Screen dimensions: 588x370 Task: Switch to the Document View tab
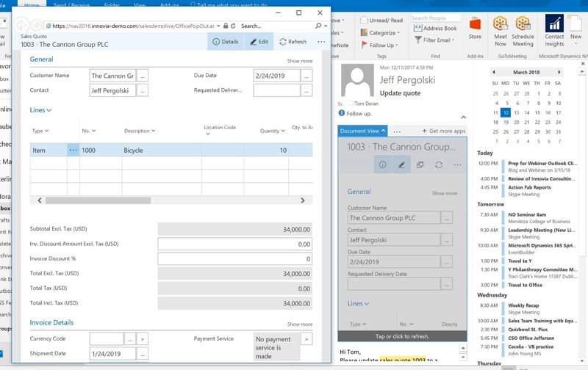pos(362,131)
